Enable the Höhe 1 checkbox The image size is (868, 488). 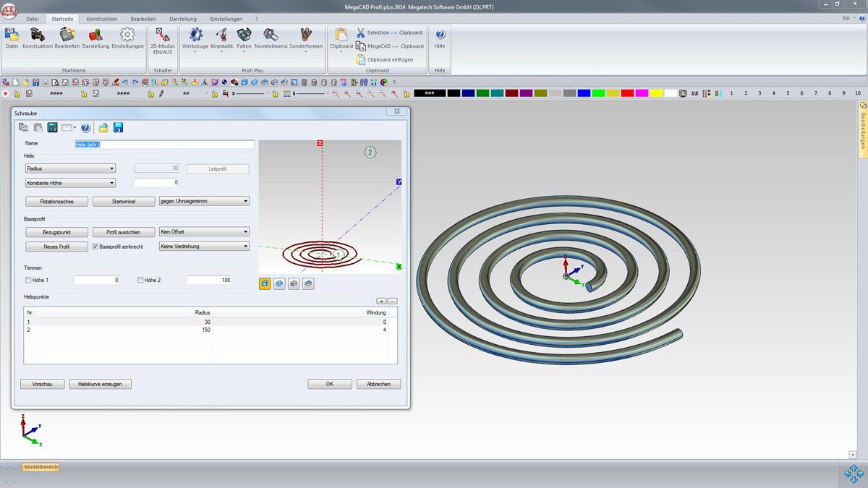click(29, 280)
